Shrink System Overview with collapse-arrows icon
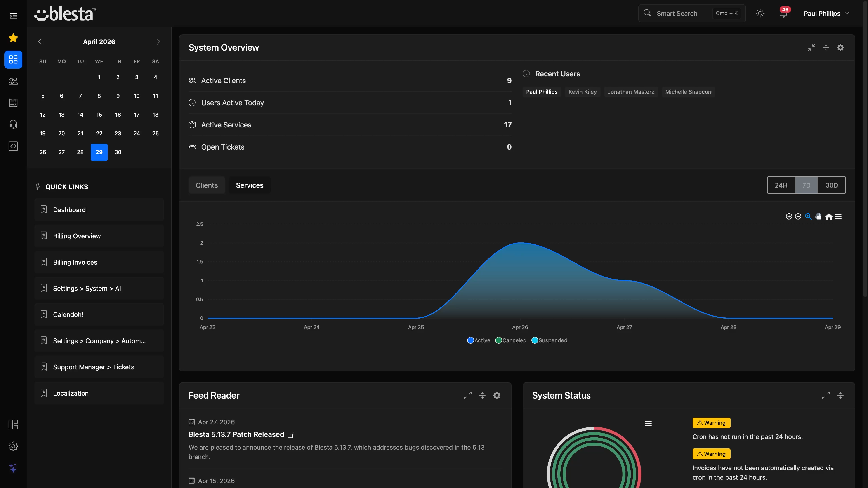Viewport: 868px width, 488px height. click(x=811, y=47)
